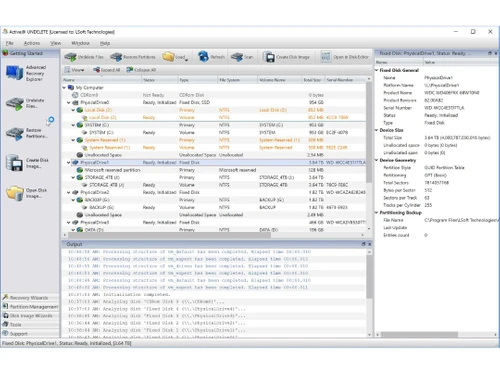Open the Help menu
Screen dimensions: 500x375
[105, 43]
